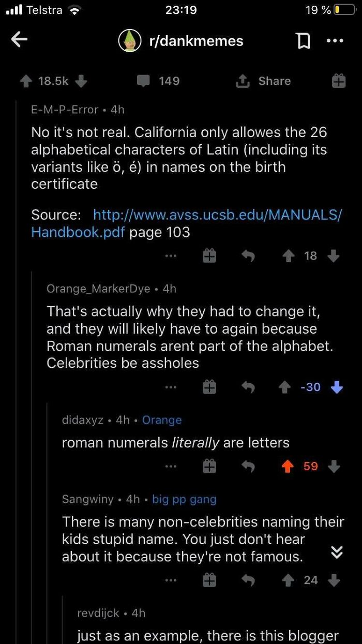Screen dimensions: 362x644
Task: Check the battery level indicator at 19%
Action: tap(344, 9)
